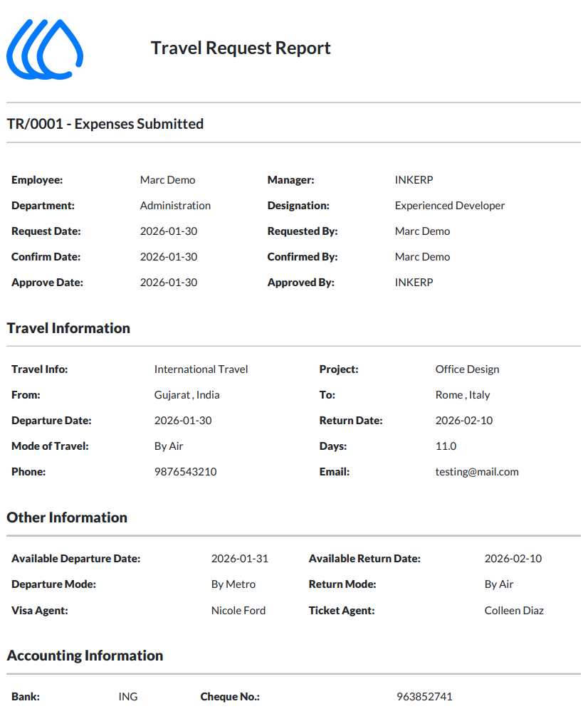Click the To value Rome , Italy
Screen dimensions: 588x726
[463, 395]
